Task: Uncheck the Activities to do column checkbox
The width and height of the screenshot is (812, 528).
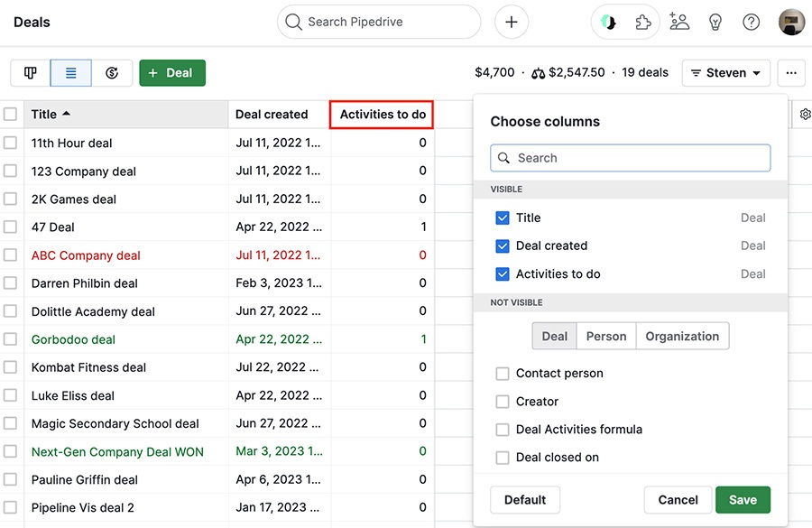Action: [x=503, y=274]
